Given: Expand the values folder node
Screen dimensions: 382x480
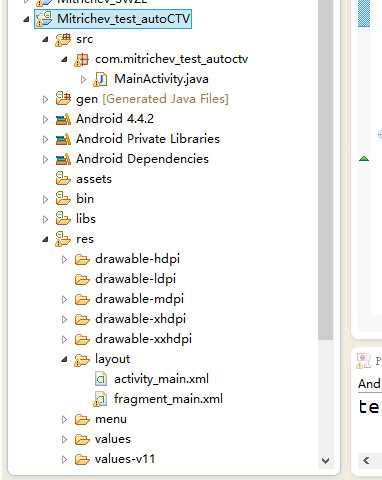Looking at the screenshot, I should click(64, 439).
